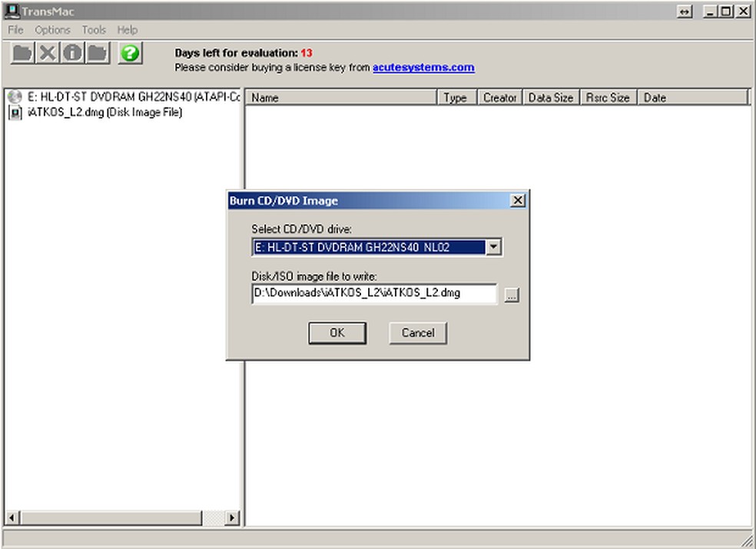
Task: Minimize the TransMac window
Action: [x=710, y=12]
